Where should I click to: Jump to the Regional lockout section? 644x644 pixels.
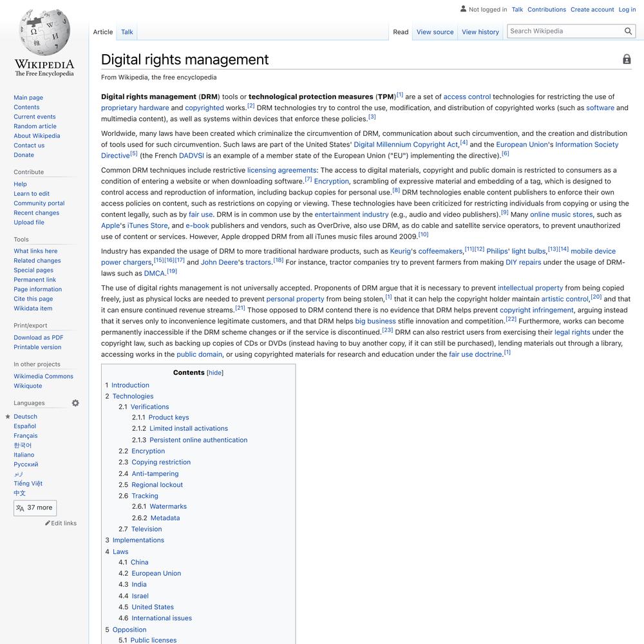tap(157, 485)
